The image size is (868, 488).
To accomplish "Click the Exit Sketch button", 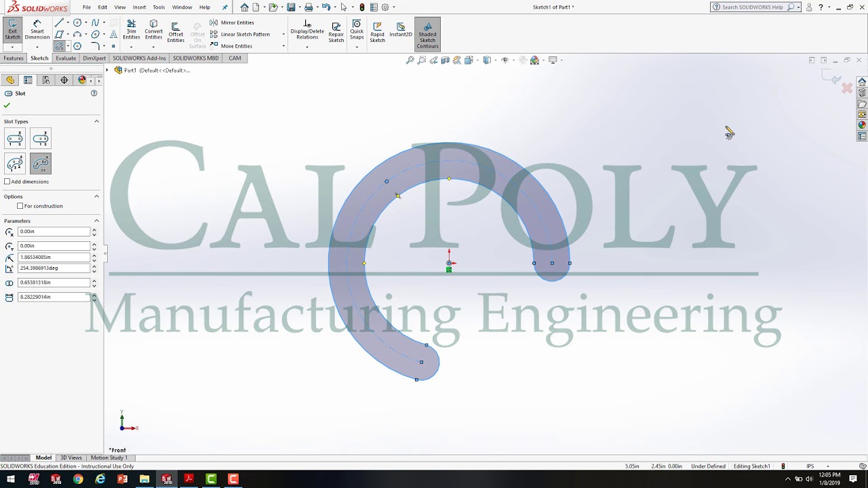I will (12, 29).
